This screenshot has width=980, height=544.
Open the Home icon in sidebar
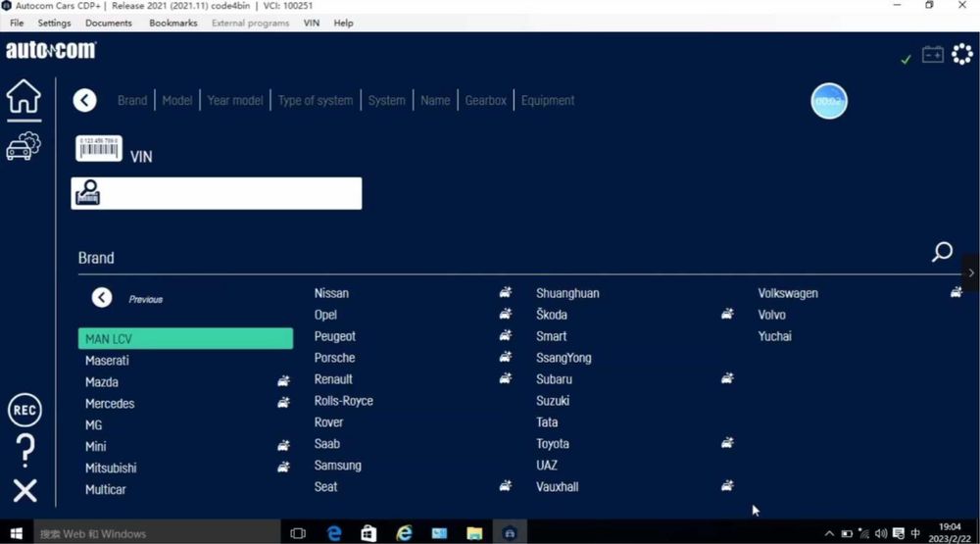(x=24, y=97)
